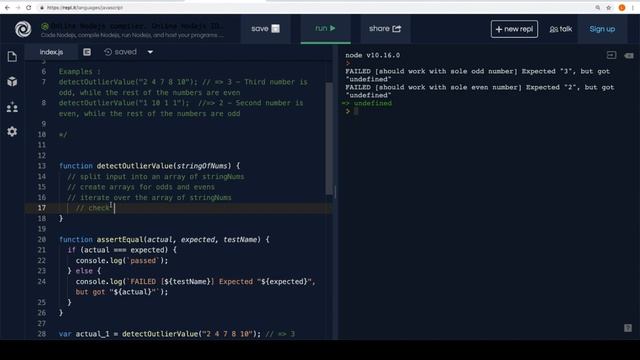This screenshot has height=360, width=640.
Task: Click the browser back arrow
Action: pos(7,7)
